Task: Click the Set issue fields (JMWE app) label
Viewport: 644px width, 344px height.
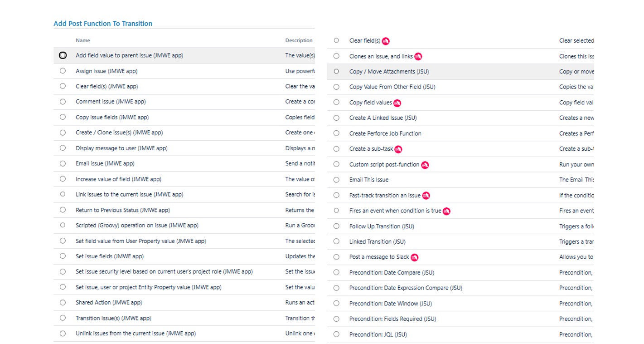Action: point(110,256)
